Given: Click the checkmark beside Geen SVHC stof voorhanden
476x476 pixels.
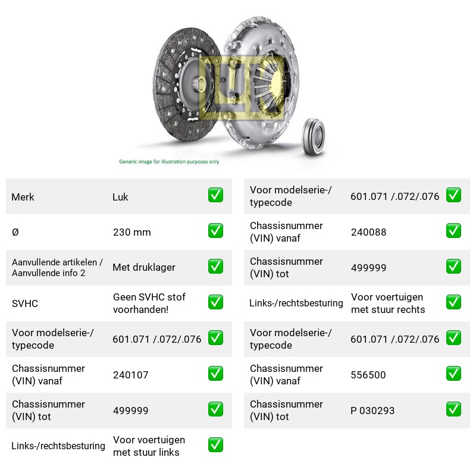Looking at the screenshot, I should [x=215, y=302].
